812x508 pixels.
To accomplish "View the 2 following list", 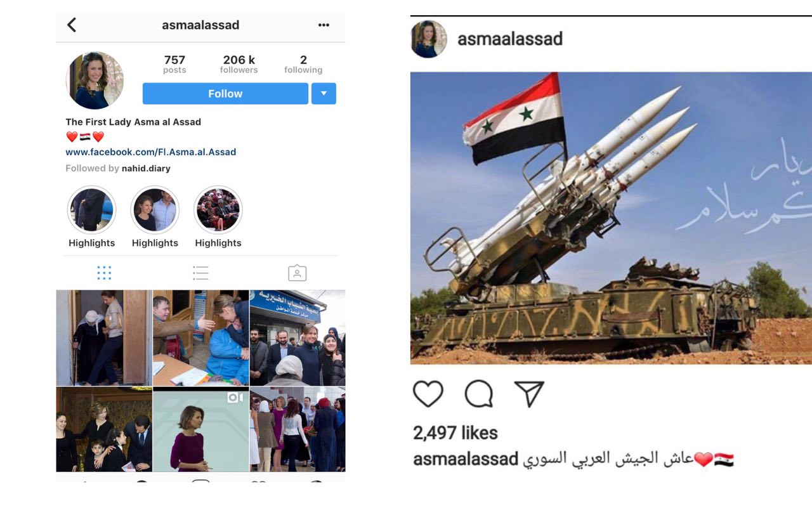I will [x=303, y=64].
